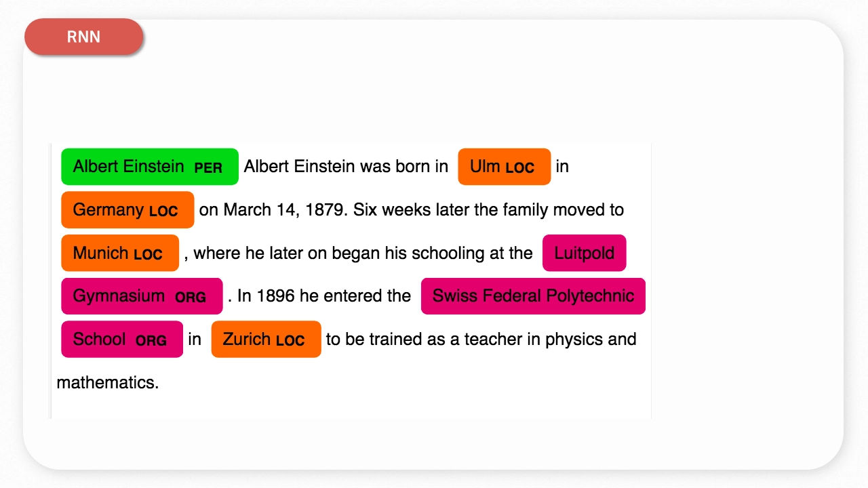This screenshot has width=868, height=488.
Task: Click the red RNN button
Action: click(83, 37)
